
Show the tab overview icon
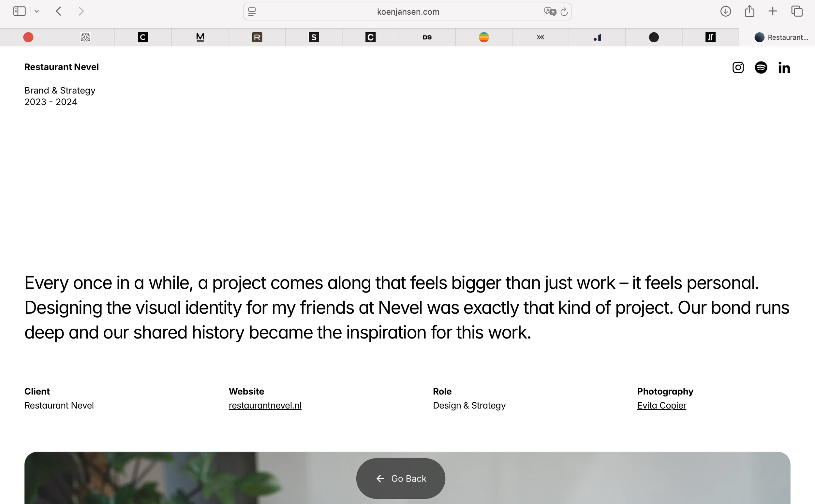click(x=797, y=11)
